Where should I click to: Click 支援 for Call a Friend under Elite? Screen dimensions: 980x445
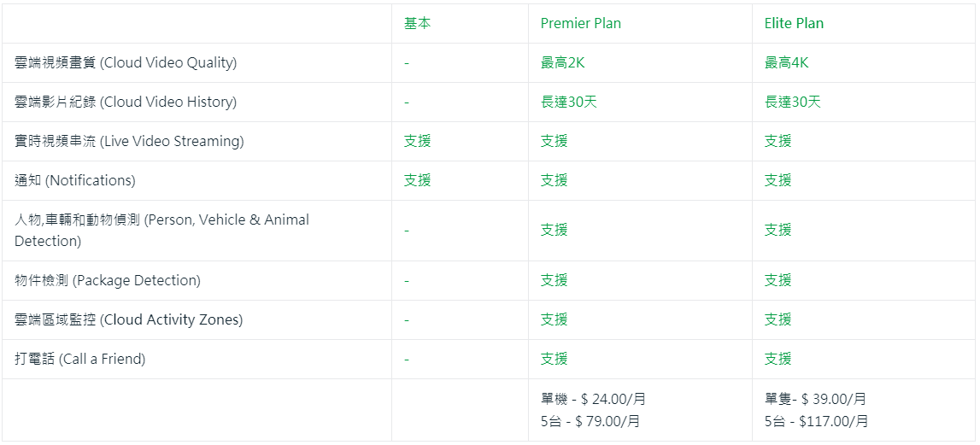pos(778,359)
